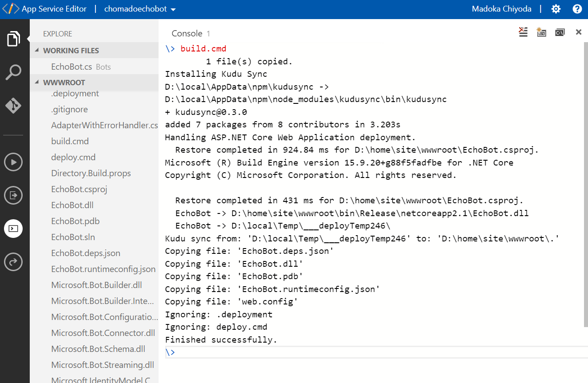This screenshot has width=588, height=383.
Task: Select the Console 1 tab
Action: (191, 34)
